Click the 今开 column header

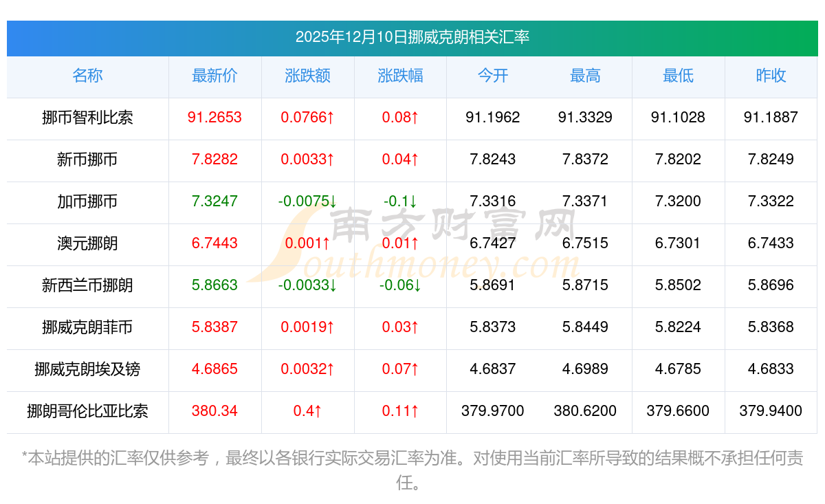click(493, 76)
